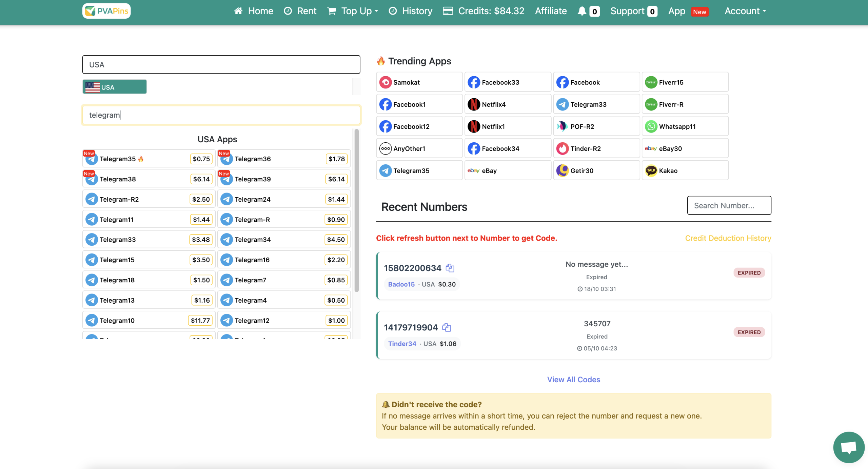Open Credit Deduction History link
This screenshot has height=469, width=868.
click(728, 238)
